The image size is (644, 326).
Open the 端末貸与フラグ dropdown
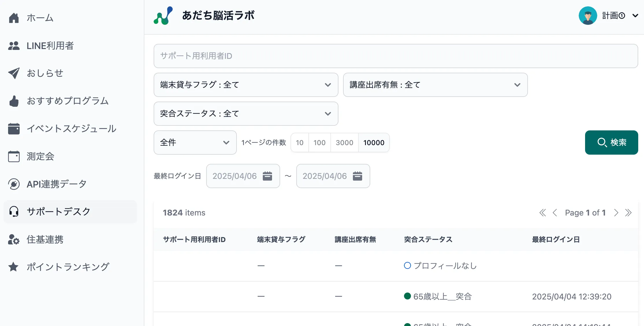click(x=246, y=85)
